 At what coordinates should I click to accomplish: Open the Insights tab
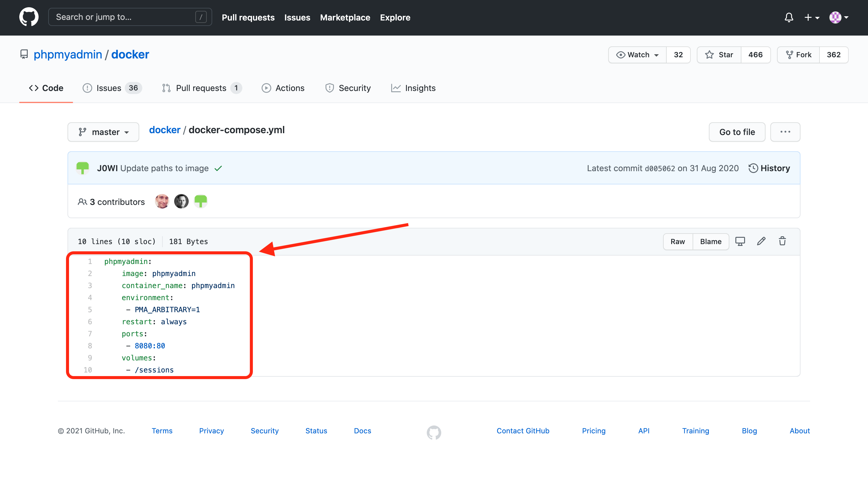pos(413,88)
